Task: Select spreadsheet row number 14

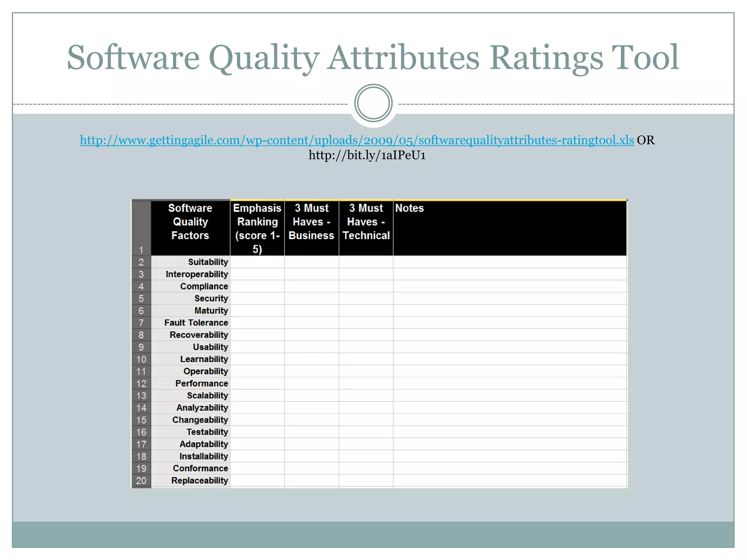Action: click(141, 408)
